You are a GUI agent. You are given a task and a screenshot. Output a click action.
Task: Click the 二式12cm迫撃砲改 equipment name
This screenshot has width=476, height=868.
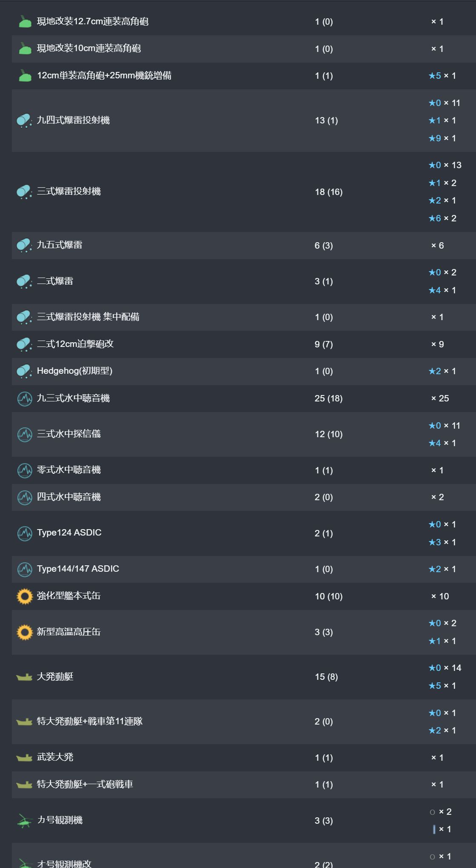pos(75,344)
